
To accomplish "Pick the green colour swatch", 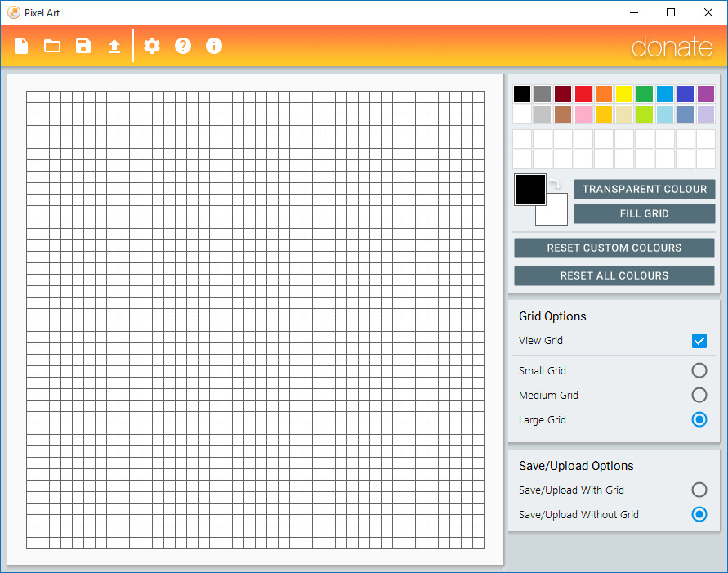I will 645,94.
